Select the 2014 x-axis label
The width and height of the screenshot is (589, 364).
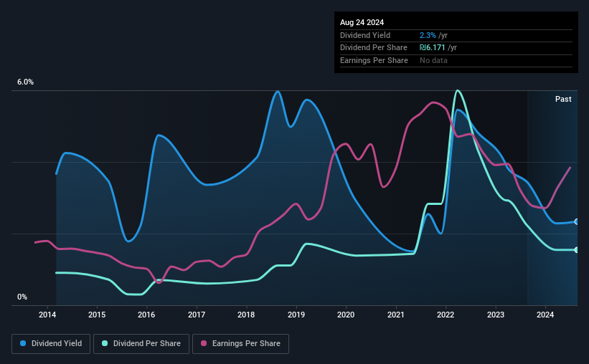[47, 315]
